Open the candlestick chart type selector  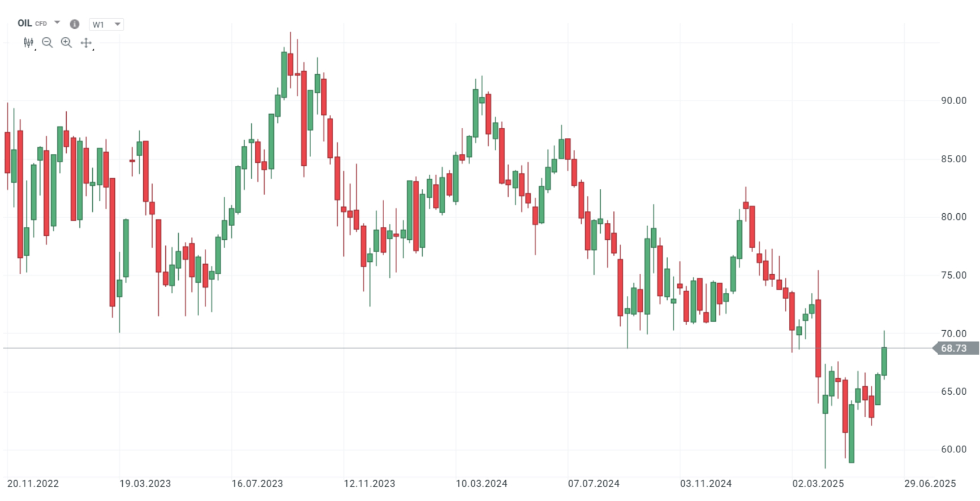(28, 42)
